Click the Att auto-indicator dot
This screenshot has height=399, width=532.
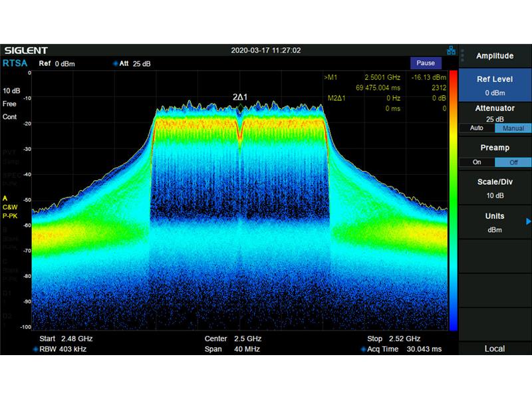coord(115,63)
